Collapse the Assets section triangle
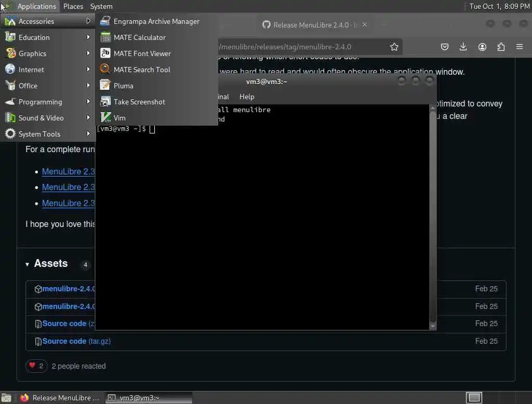532x404 pixels. (27, 264)
